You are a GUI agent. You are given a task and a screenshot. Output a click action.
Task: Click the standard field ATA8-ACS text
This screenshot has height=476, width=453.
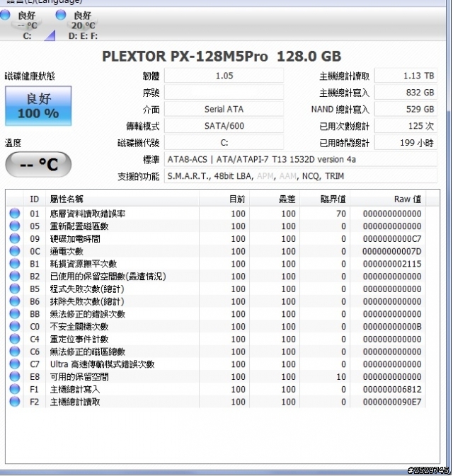pyautogui.click(x=301, y=159)
